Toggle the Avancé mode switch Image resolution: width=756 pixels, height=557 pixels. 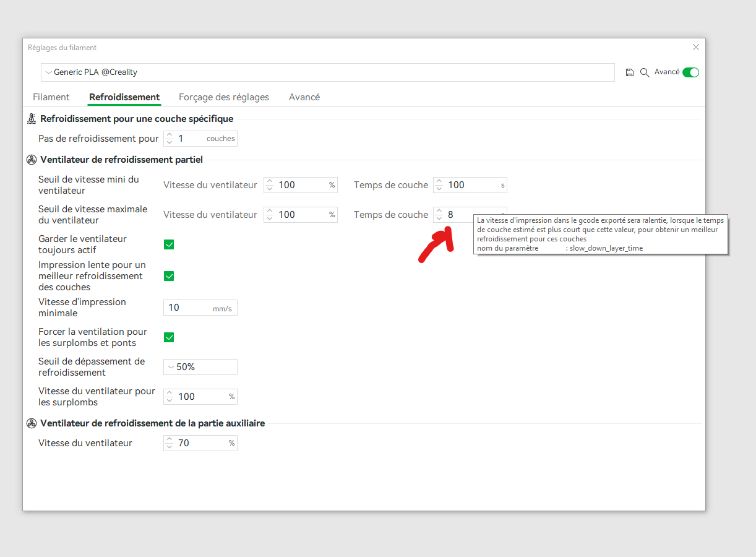tap(690, 72)
